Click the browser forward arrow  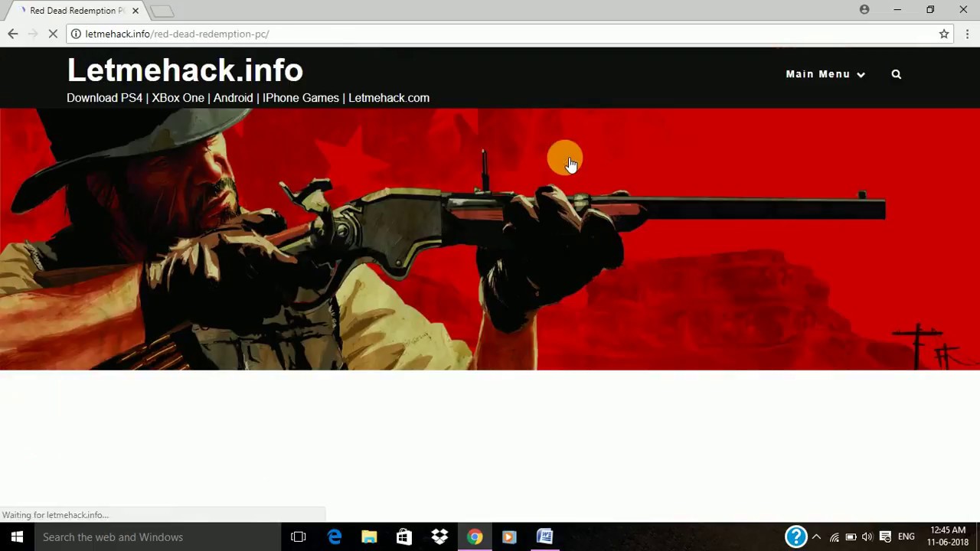pyautogui.click(x=33, y=34)
